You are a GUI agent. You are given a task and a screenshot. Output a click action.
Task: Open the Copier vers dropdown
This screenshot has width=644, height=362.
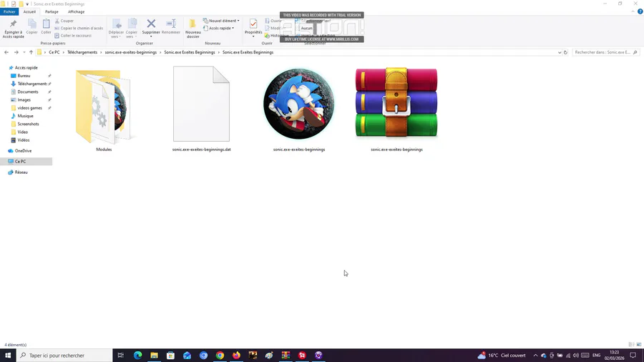(132, 29)
